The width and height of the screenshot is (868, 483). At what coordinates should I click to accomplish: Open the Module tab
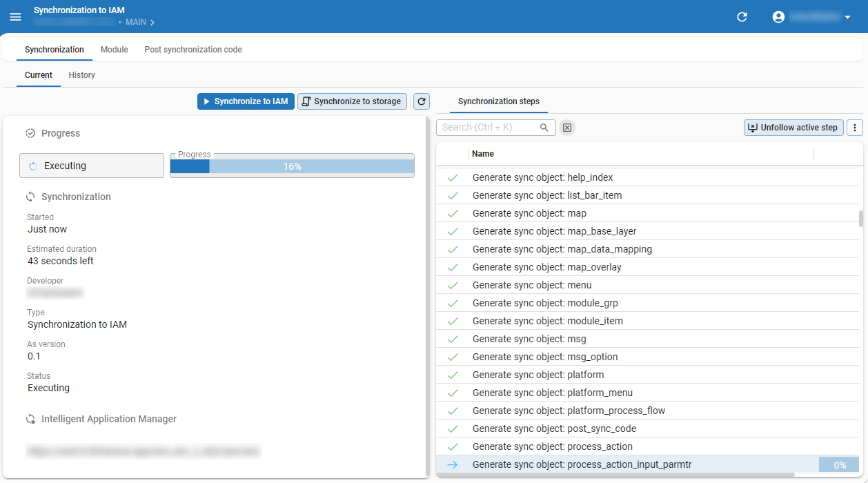click(115, 50)
